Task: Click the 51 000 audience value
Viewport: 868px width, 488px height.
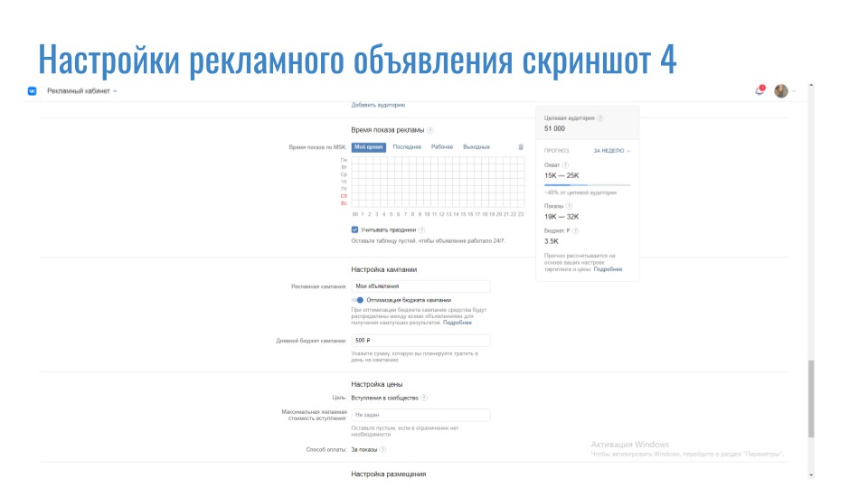Action: [x=554, y=129]
